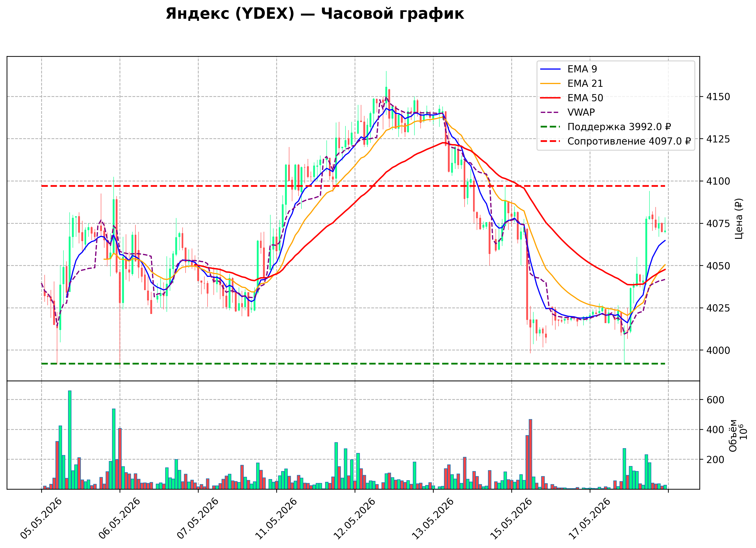The width and height of the screenshot is (756, 548).
Task: Click the 11.05.2026 date label
Action: click(x=276, y=519)
